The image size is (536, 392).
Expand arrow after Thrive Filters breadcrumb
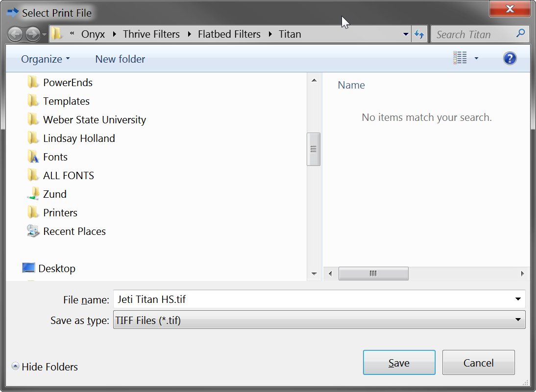click(189, 34)
